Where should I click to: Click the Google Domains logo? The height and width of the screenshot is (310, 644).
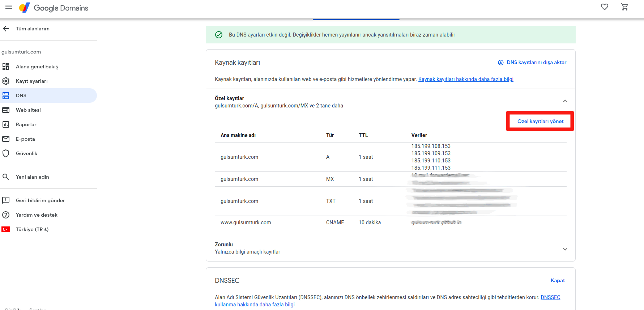tap(54, 8)
